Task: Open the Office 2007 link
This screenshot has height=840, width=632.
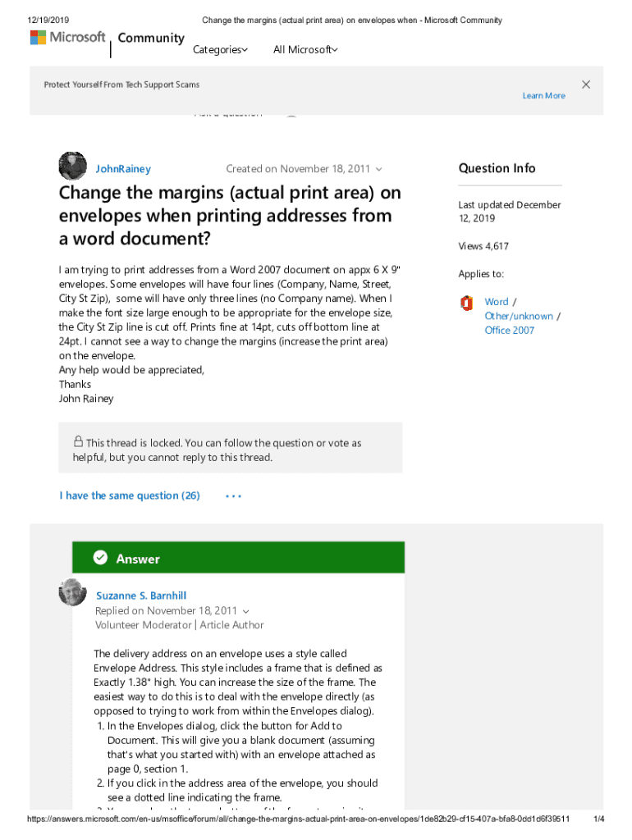Action: tap(509, 331)
